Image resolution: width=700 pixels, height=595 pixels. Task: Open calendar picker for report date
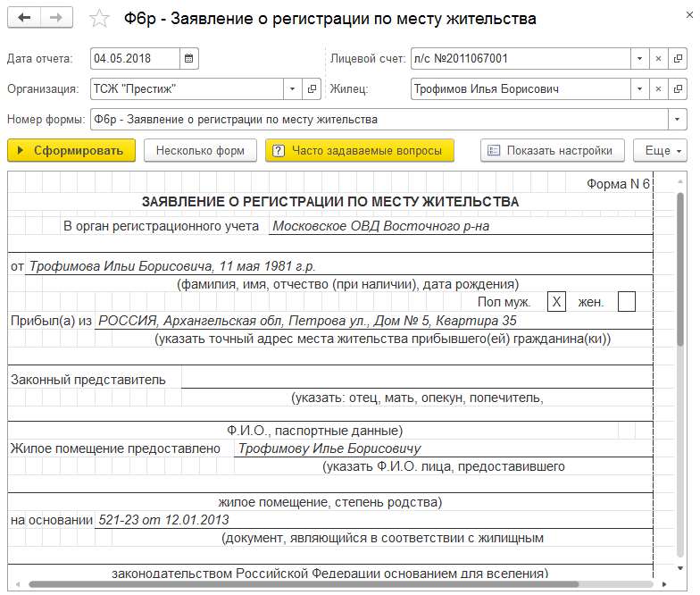[189, 59]
